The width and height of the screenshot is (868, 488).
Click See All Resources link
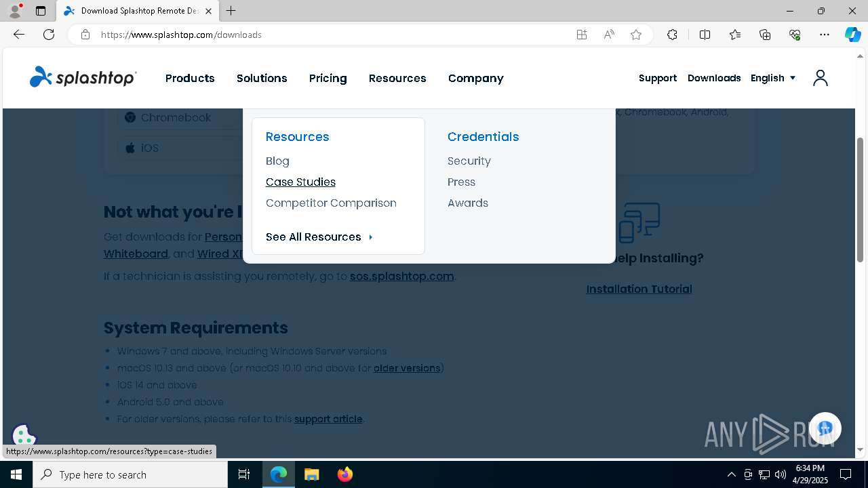319,237
